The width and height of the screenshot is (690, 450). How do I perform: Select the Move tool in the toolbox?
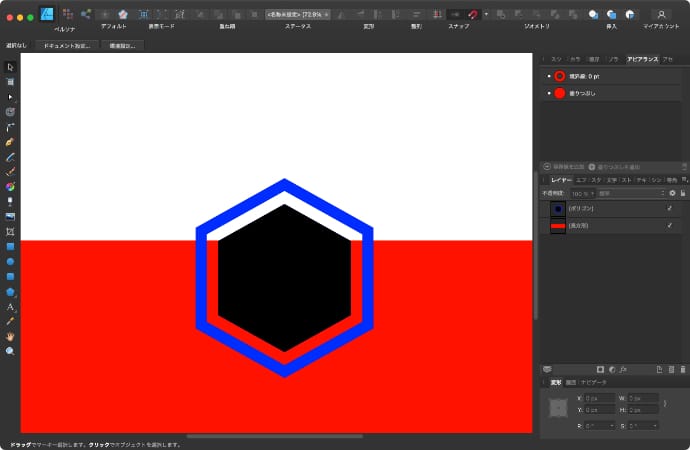pos(10,67)
